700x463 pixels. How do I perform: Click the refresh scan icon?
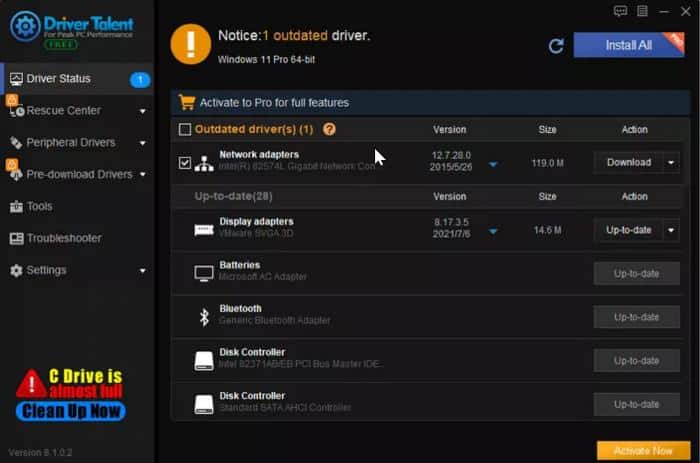pyautogui.click(x=556, y=46)
